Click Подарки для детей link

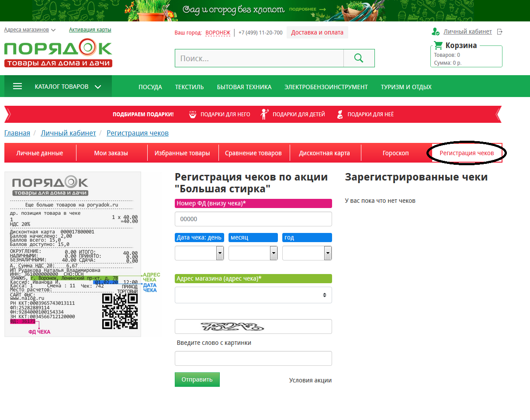pyautogui.click(x=299, y=115)
